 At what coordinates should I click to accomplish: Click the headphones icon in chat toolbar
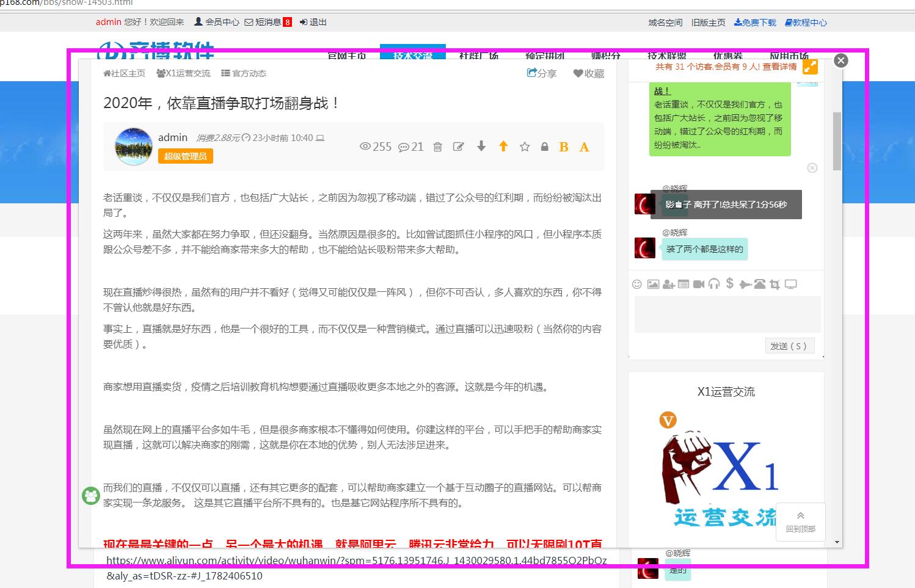click(x=714, y=284)
